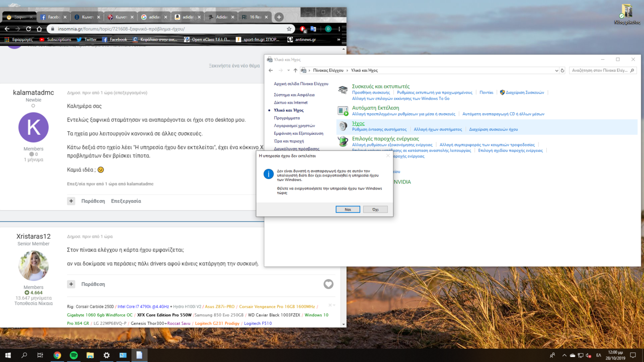This screenshot has height=362, width=644.
Task: Click Ναι in the audio service dialog
Action: coord(348,209)
